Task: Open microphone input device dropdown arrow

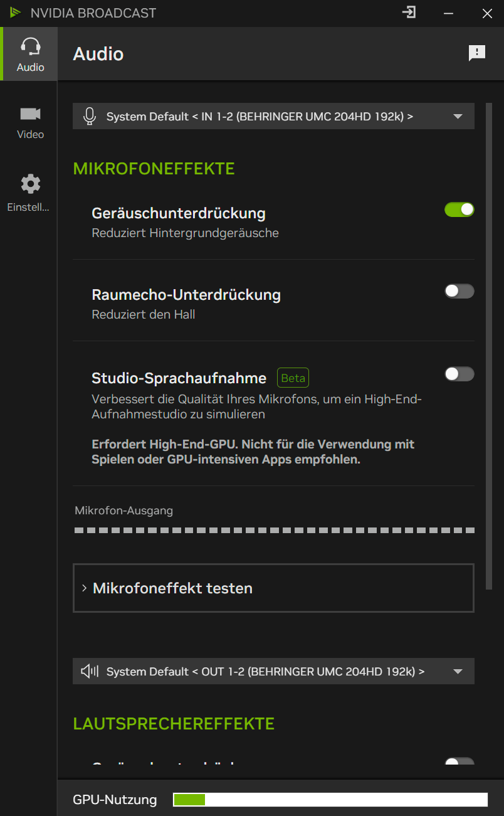Action: tap(458, 117)
